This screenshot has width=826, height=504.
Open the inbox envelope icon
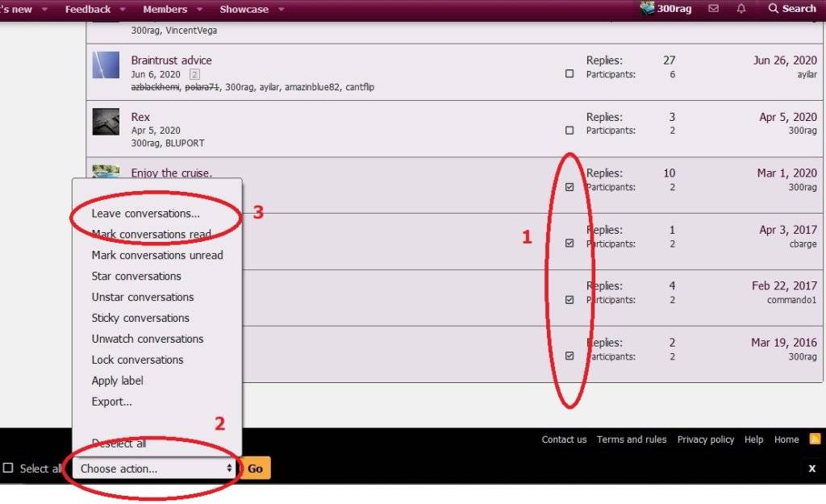pyautogui.click(x=713, y=9)
